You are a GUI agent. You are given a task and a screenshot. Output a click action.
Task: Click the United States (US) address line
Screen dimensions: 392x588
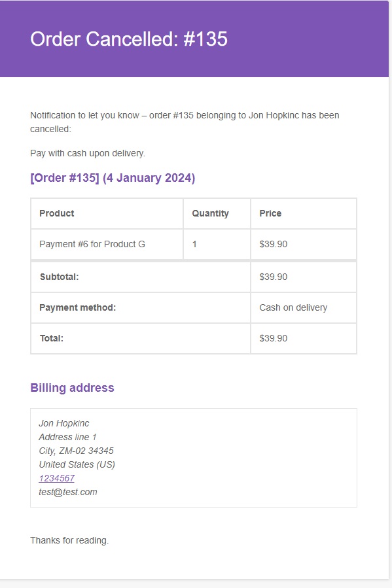(x=77, y=464)
